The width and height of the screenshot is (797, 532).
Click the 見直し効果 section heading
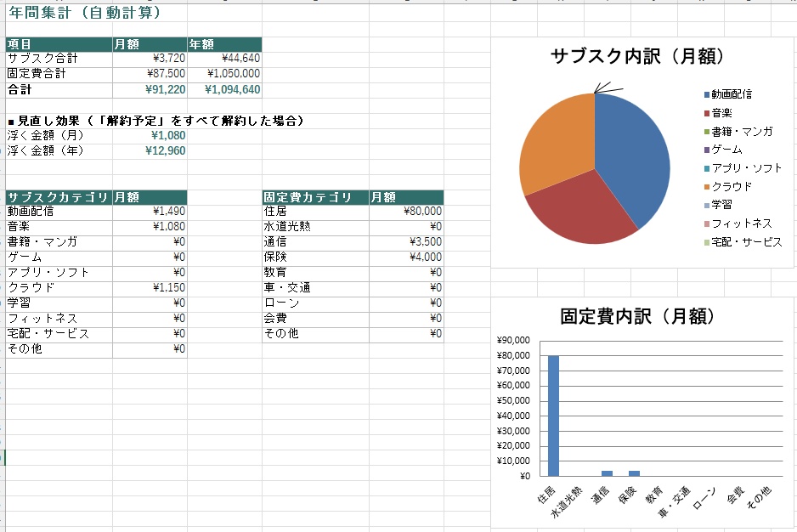click(155, 121)
